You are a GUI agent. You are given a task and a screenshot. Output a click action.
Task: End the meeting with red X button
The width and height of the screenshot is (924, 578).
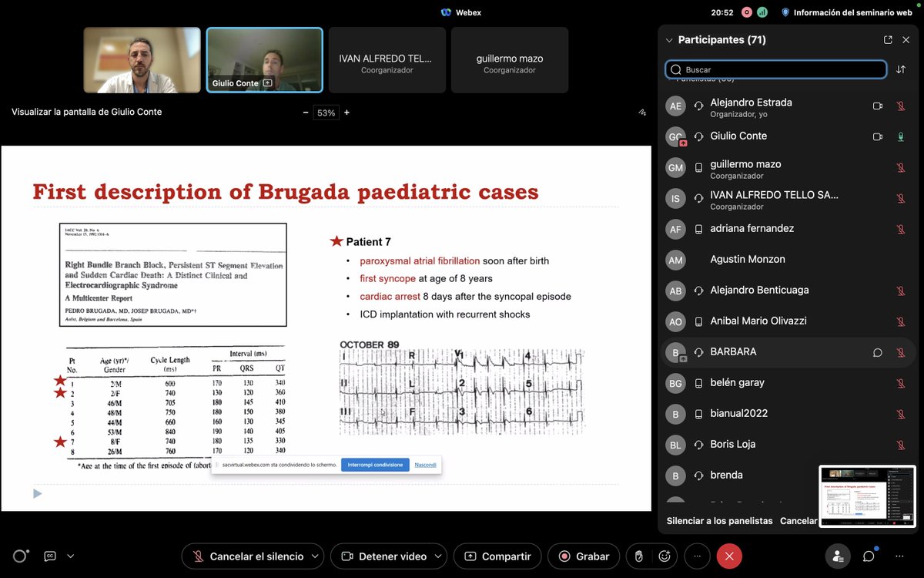pos(729,556)
